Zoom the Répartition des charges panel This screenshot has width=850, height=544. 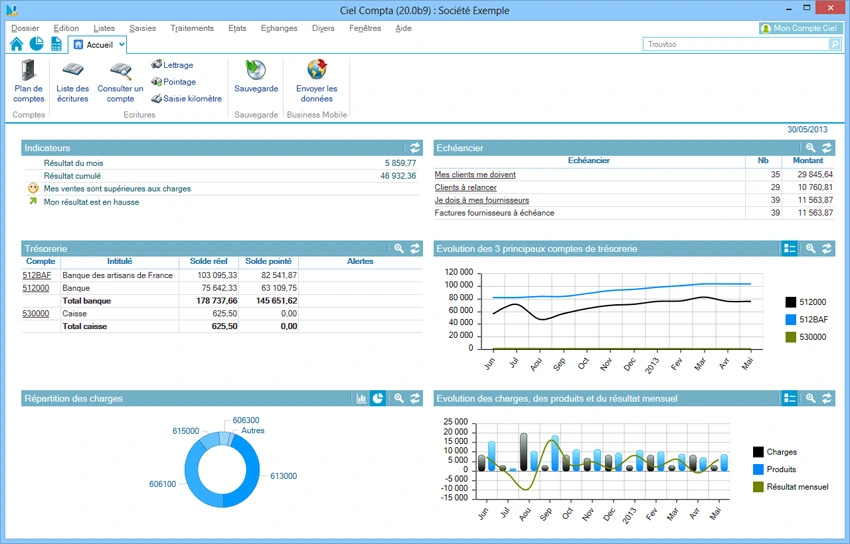(x=399, y=398)
